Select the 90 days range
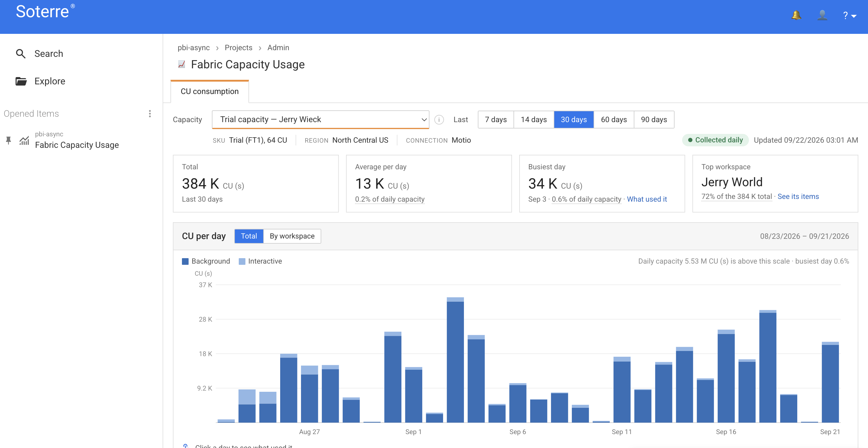The height and width of the screenshot is (448, 868). click(x=654, y=120)
